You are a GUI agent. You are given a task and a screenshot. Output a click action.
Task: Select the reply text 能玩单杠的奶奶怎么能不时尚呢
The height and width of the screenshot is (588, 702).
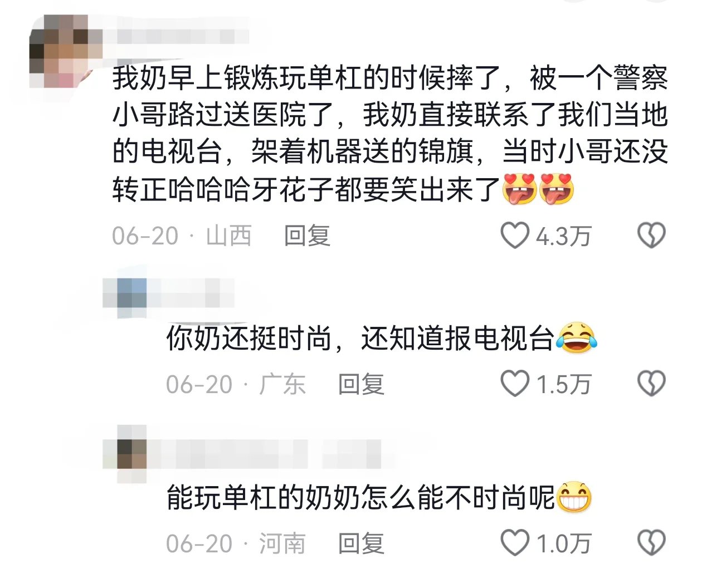[x=379, y=497]
